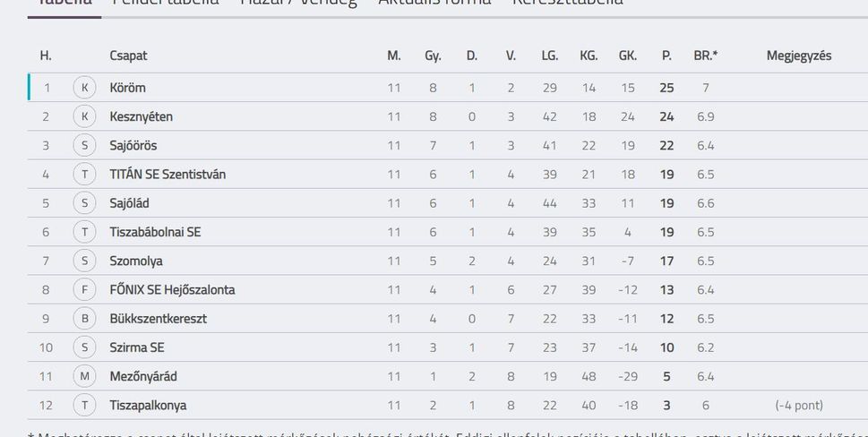This screenshot has width=868, height=437.
Task: Click the Mezőnyárád team badge icon
Action: tap(85, 376)
